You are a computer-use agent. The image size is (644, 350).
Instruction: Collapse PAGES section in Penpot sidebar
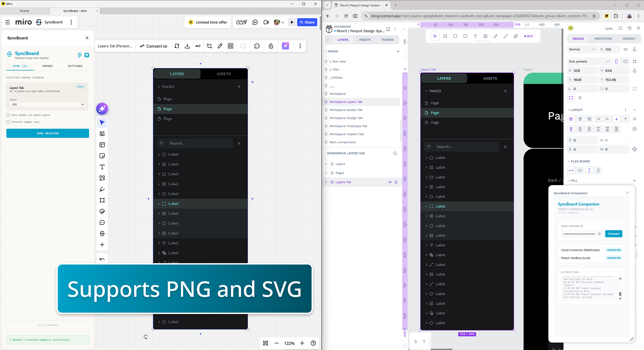click(326, 51)
